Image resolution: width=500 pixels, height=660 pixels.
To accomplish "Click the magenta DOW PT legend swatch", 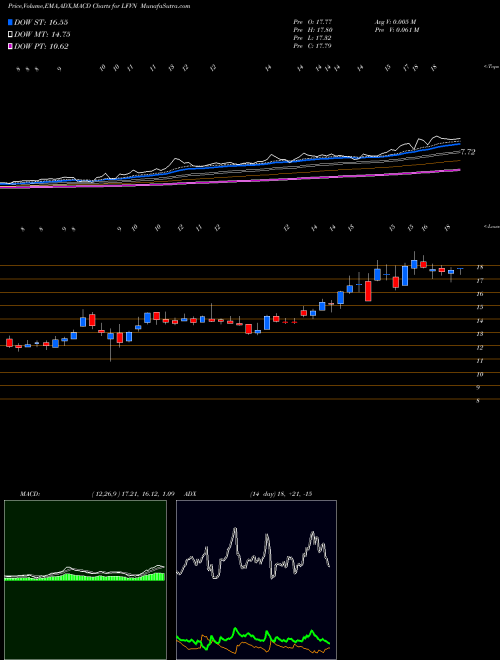I will [11, 47].
